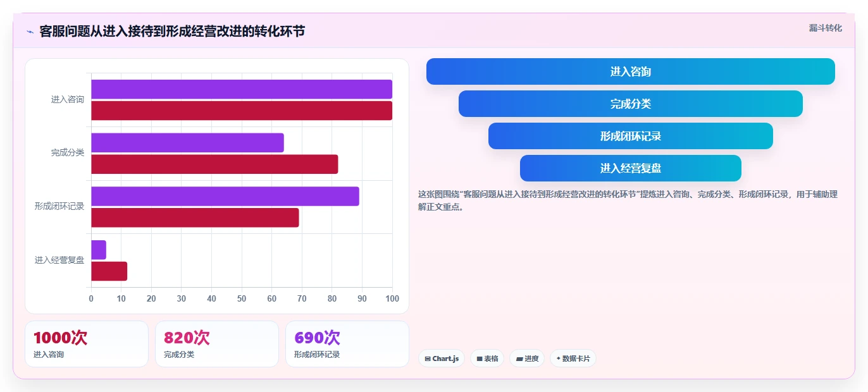Click the purple bar for 形成闭环记录
Viewport: 868px width, 392px height.
225,196
